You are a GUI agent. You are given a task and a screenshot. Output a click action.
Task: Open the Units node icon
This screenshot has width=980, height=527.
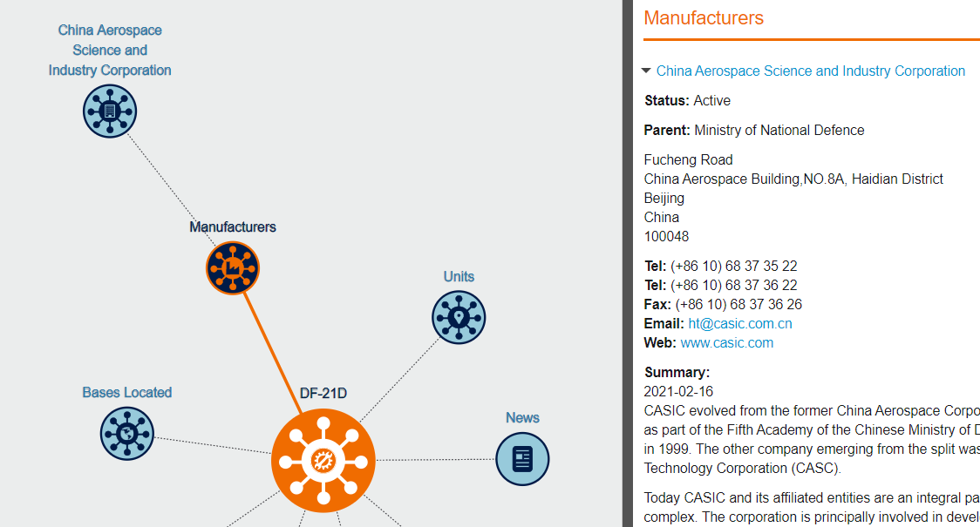click(x=459, y=317)
